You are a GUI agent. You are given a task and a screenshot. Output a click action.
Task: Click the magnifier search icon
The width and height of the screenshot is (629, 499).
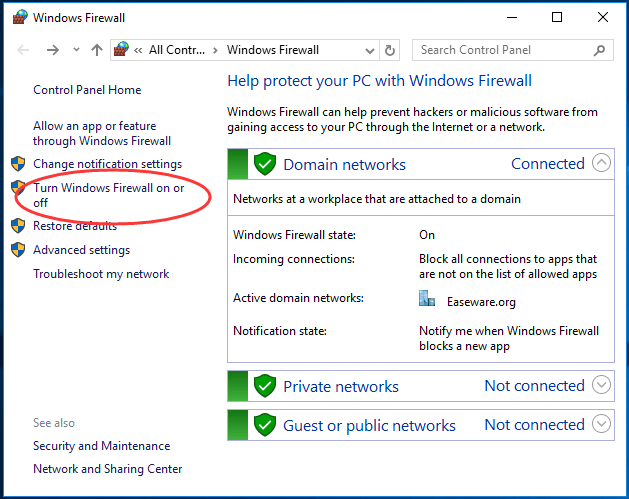click(x=599, y=50)
